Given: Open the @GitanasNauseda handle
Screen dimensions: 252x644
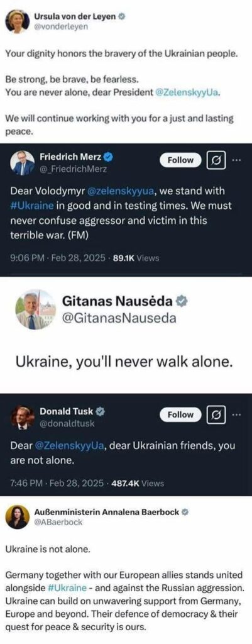Looking at the screenshot, I should [119, 318].
